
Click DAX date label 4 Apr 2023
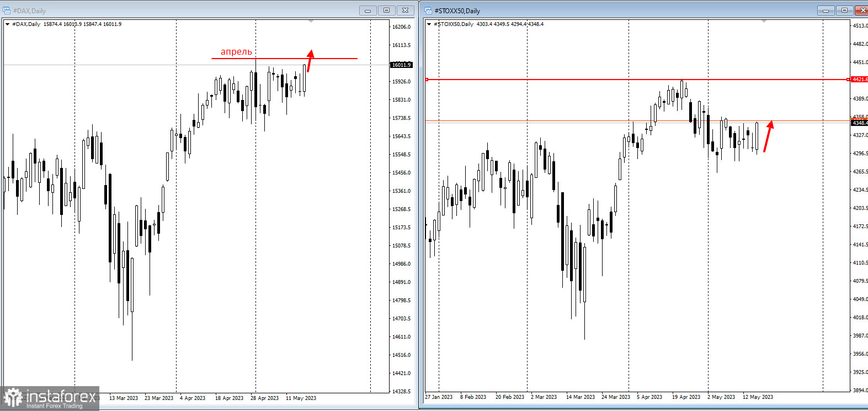coord(193,398)
